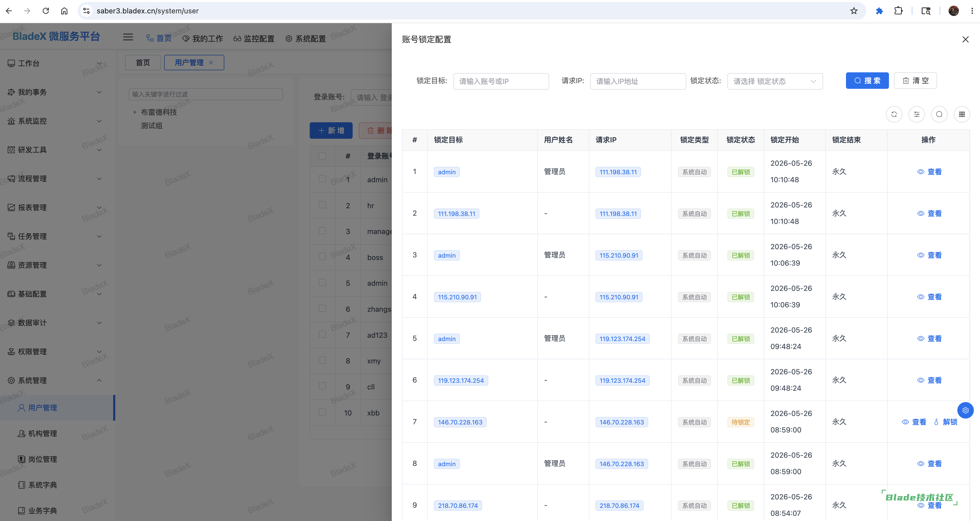Switch to 监控配置 top menu

(x=254, y=38)
